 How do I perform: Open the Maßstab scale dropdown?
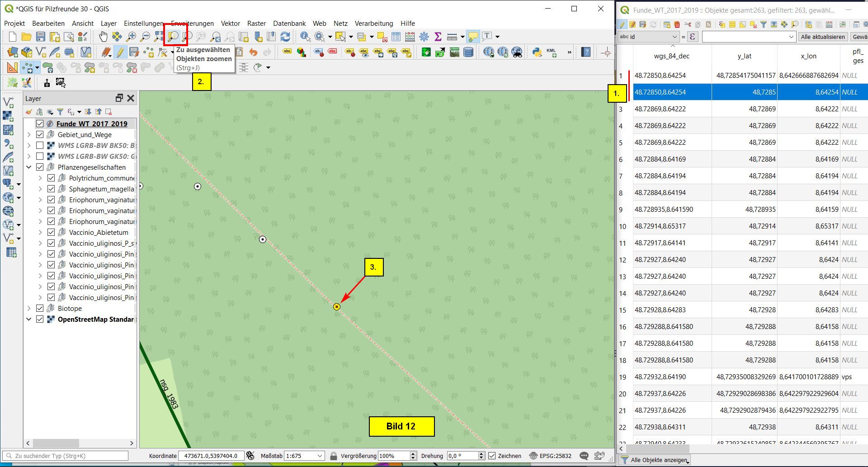(320, 456)
